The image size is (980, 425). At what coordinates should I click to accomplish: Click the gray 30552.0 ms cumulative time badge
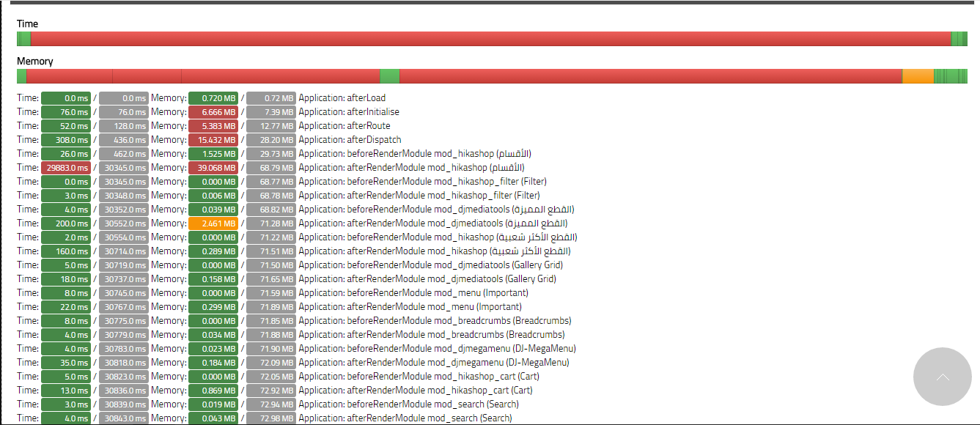tap(124, 223)
